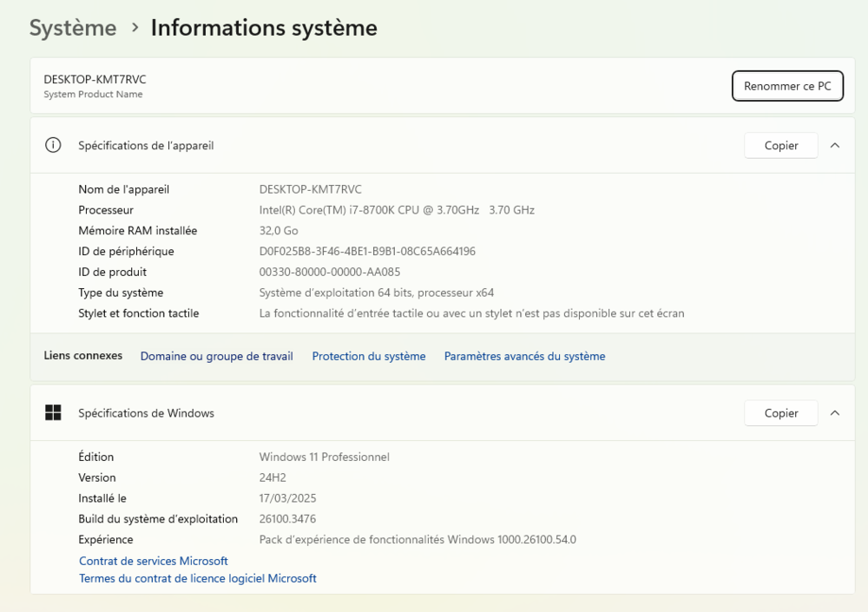Click the Expérience label
The height and width of the screenshot is (612, 868).
click(105, 539)
